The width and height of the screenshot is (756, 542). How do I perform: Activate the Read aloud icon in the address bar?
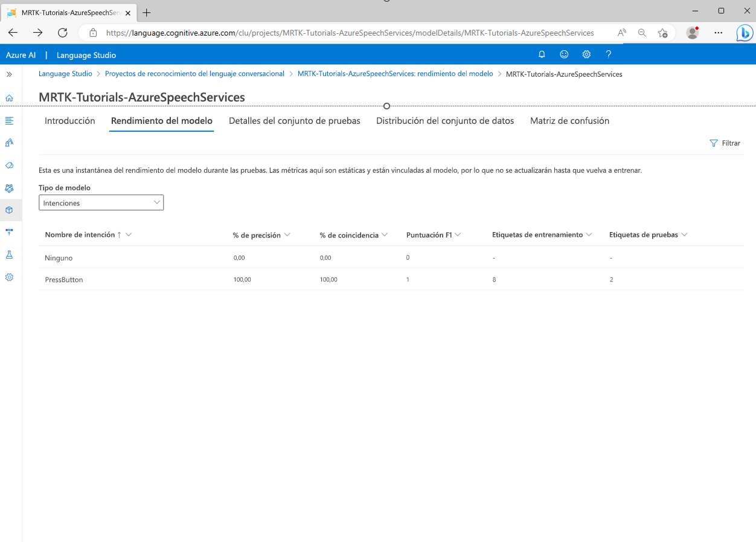pos(621,33)
